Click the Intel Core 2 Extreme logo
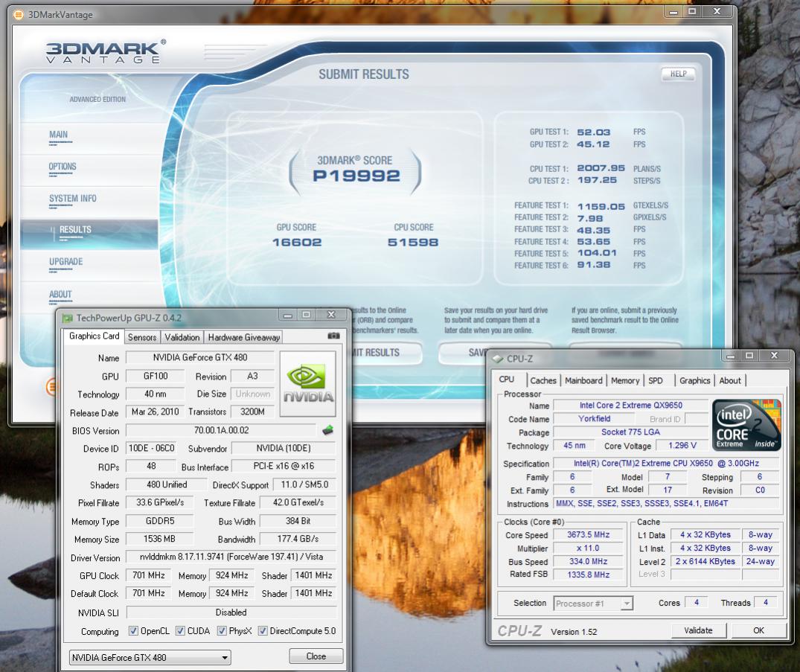Image resolution: width=800 pixels, height=672 pixels. 746,424
